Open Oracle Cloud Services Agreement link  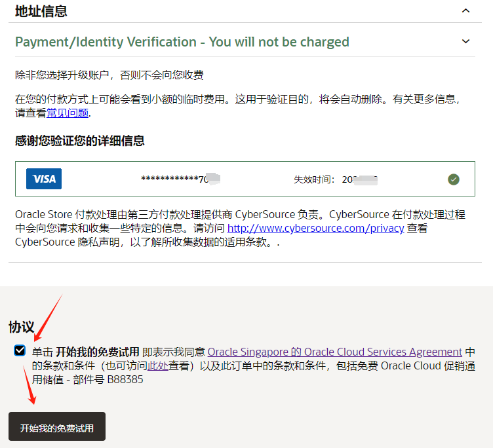[334, 352]
